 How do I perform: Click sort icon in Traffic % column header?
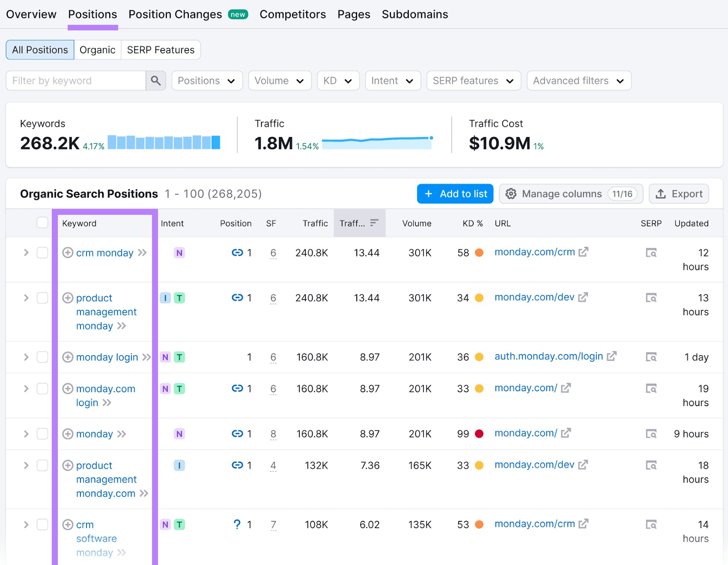pos(374,223)
